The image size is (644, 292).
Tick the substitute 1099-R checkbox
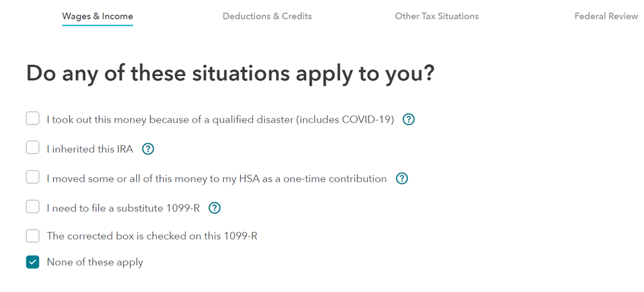32,207
